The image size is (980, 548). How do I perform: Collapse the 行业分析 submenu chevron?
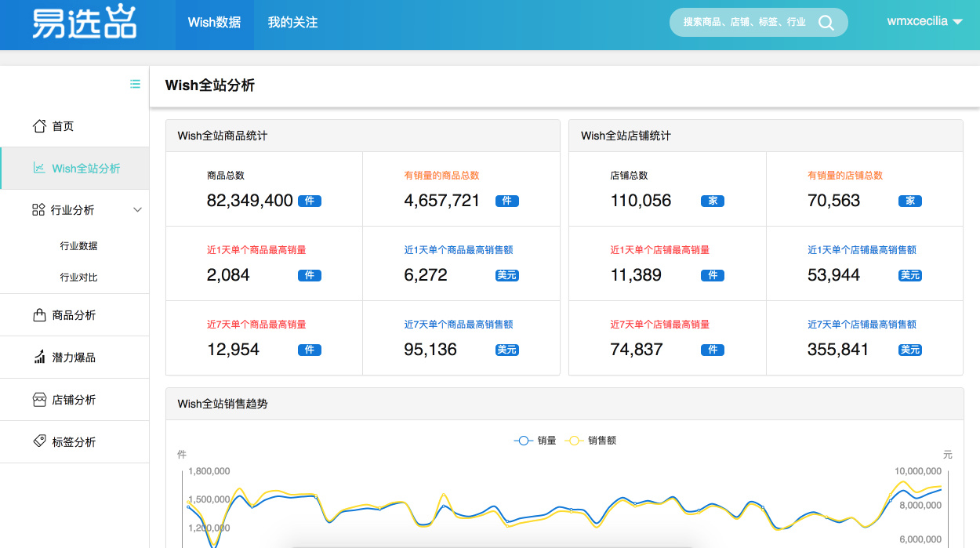coord(137,210)
